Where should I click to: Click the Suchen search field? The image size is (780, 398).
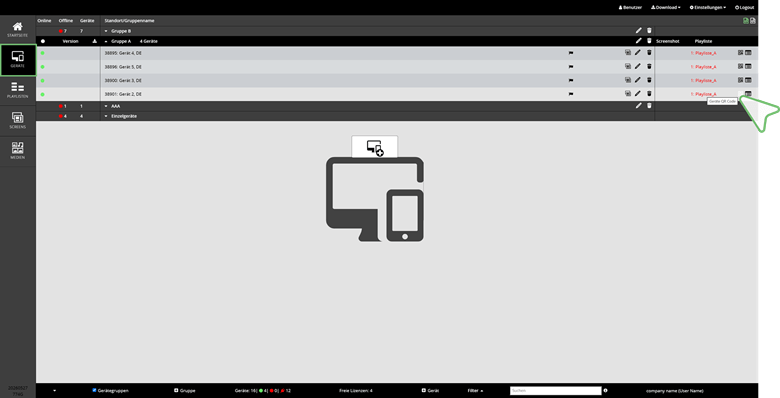click(x=556, y=391)
